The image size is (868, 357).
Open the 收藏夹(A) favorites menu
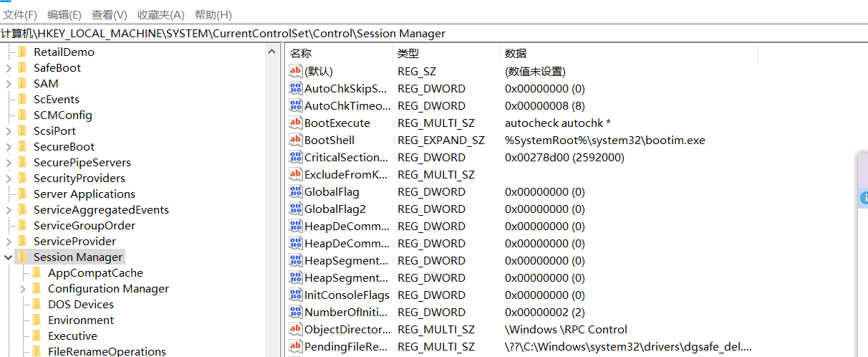click(160, 14)
